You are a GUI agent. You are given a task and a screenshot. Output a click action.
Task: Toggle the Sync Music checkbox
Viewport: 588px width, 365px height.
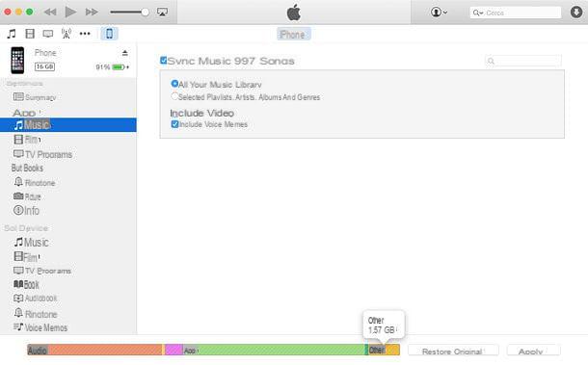(164, 61)
